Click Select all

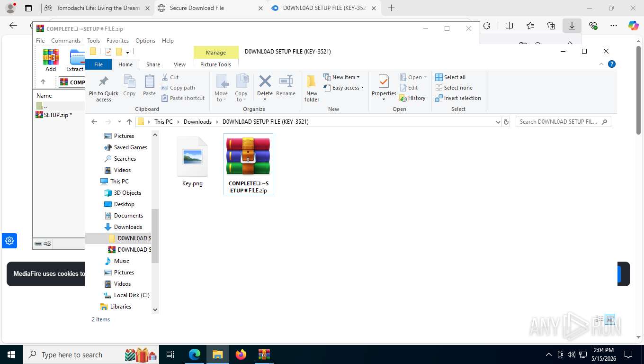pos(450,77)
